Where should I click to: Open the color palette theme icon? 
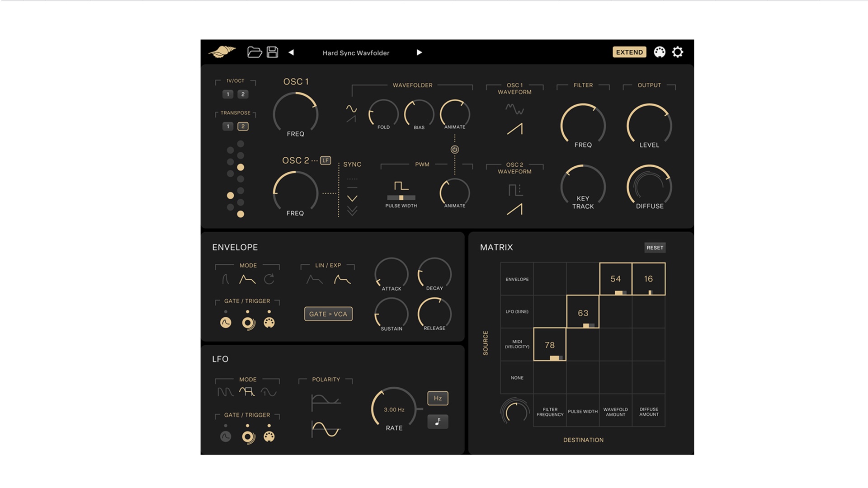(660, 52)
